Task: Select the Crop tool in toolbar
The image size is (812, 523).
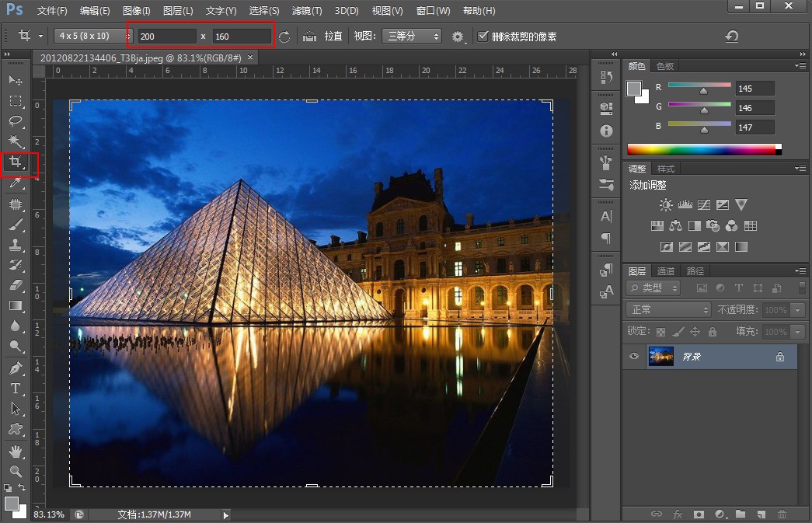Action: click(15, 162)
